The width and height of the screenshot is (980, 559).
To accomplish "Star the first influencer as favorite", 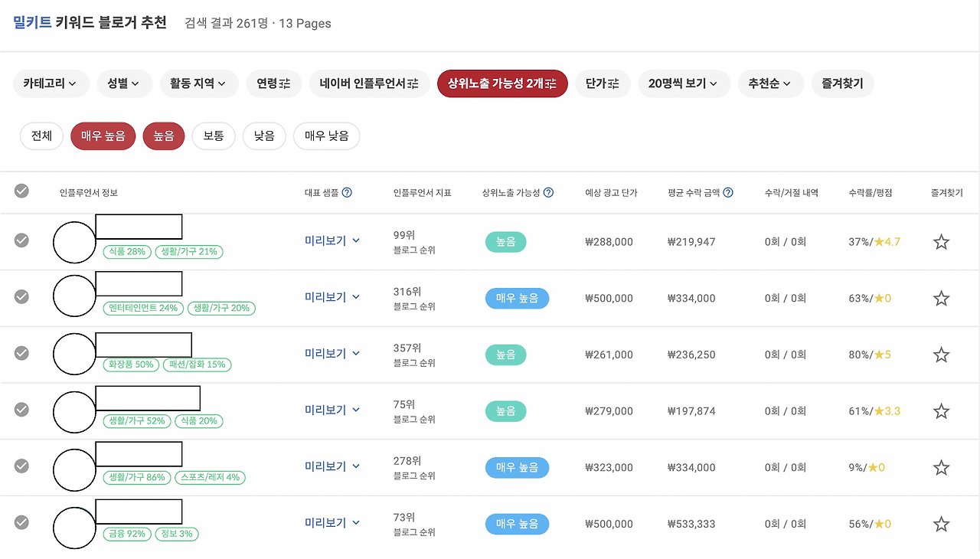I will 941,241.
